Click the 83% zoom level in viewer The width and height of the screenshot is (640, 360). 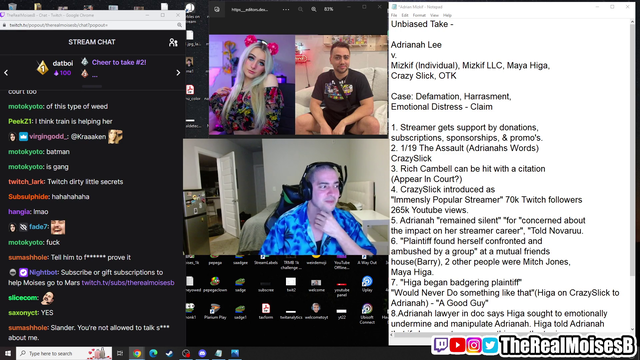tap(329, 9)
